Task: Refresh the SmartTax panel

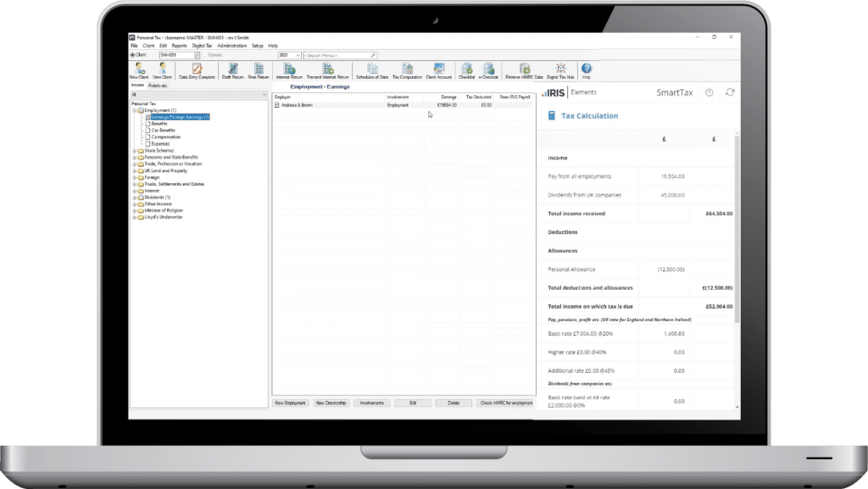Action: (x=730, y=92)
